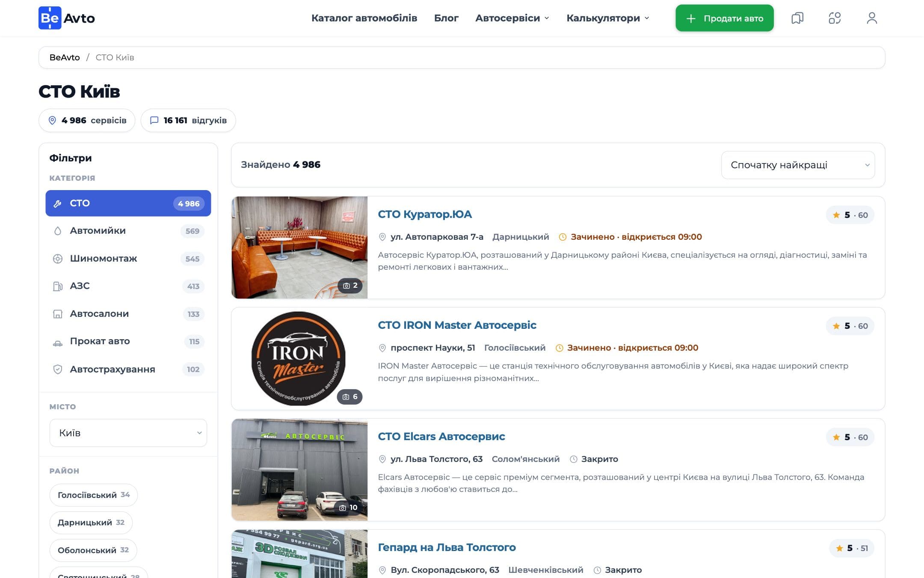The image size is (924, 578).
Task: Click the star rating of Гепард на Льва Толстого
Action: 852,548
